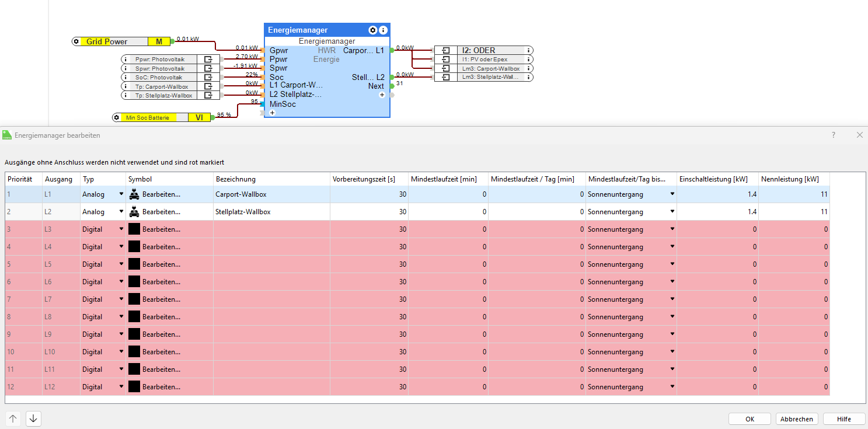Image resolution: width=868 pixels, height=429 pixels.
Task: Click jump arrow icon on Ppwr: Photovoltaik
Action: tap(208, 59)
